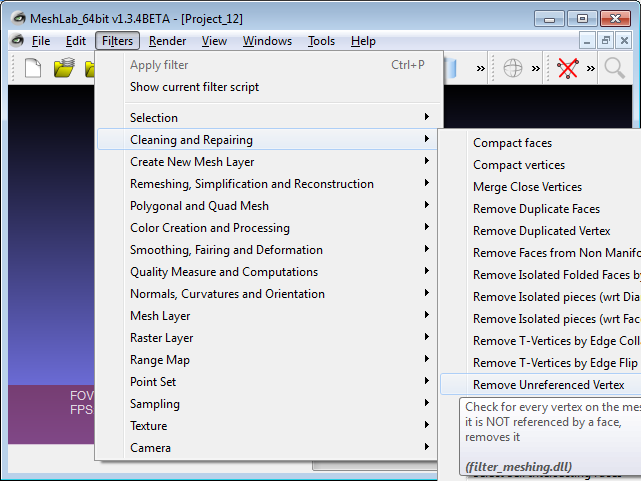Select Remove Isolated Folded Faces filter
Image resolution: width=641 pixels, height=481 pixels.
[541, 275]
